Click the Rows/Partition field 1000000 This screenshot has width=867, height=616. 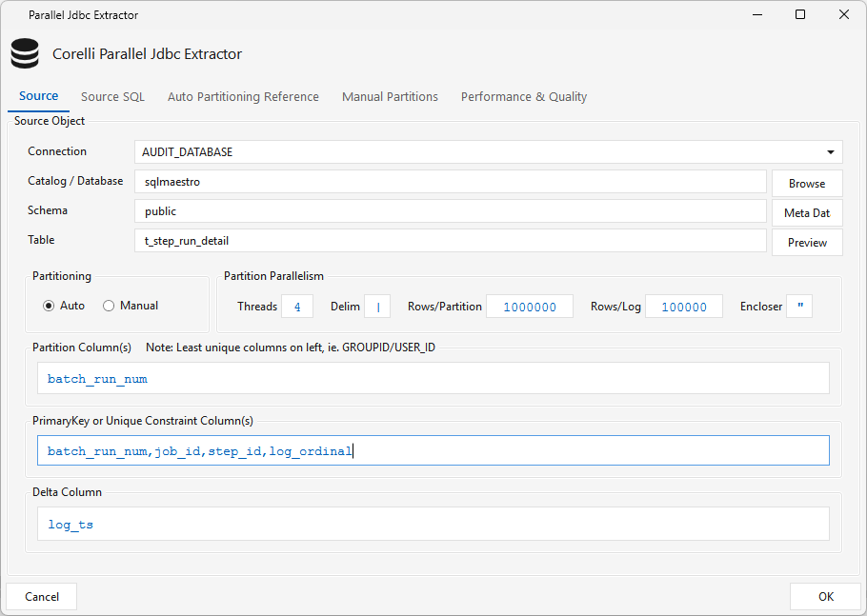(x=530, y=307)
